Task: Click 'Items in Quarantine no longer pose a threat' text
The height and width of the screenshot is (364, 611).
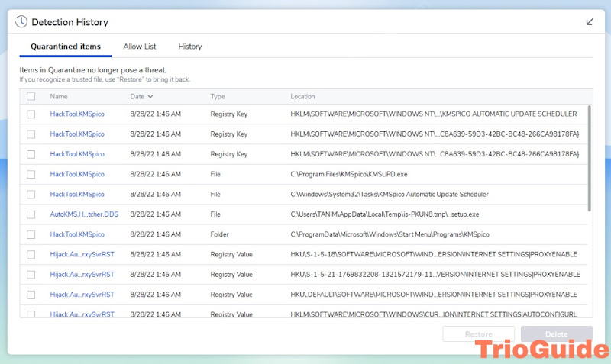Action: coord(92,70)
